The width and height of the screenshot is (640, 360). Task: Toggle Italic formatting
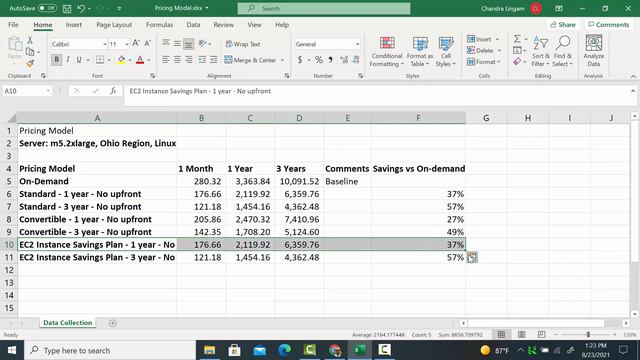pyautogui.click(x=68, y=60)
